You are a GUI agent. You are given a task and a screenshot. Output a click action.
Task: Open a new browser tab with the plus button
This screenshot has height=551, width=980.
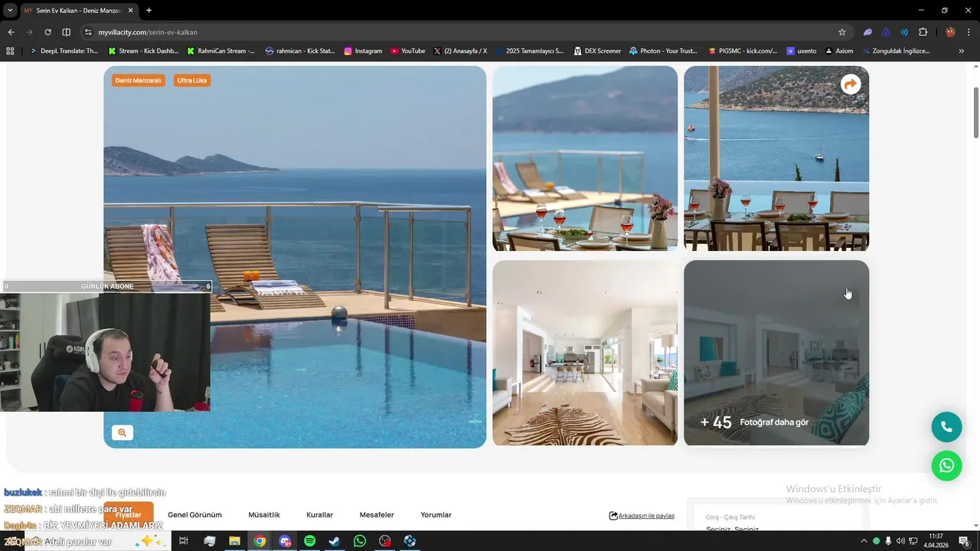click(x=149, y=10)
